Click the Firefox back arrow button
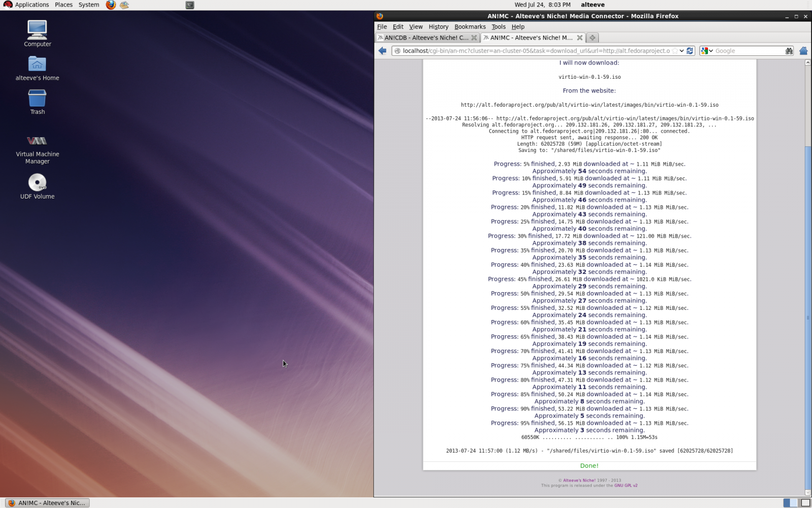Image resolution: width=812 pixels, height=508 pixels. coord(383,51)
